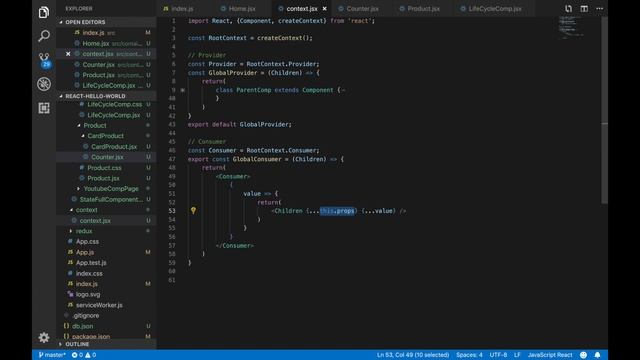The image size is (640, 360).
Task: Open LifeCycleComp.jsx in Open Editors list
Action: 106,86
